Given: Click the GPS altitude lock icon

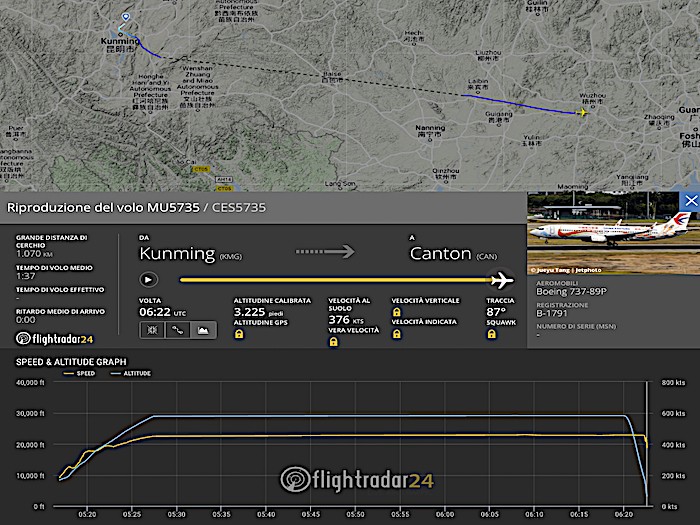Looking at the screenshot, I should (x=239, y=334).
